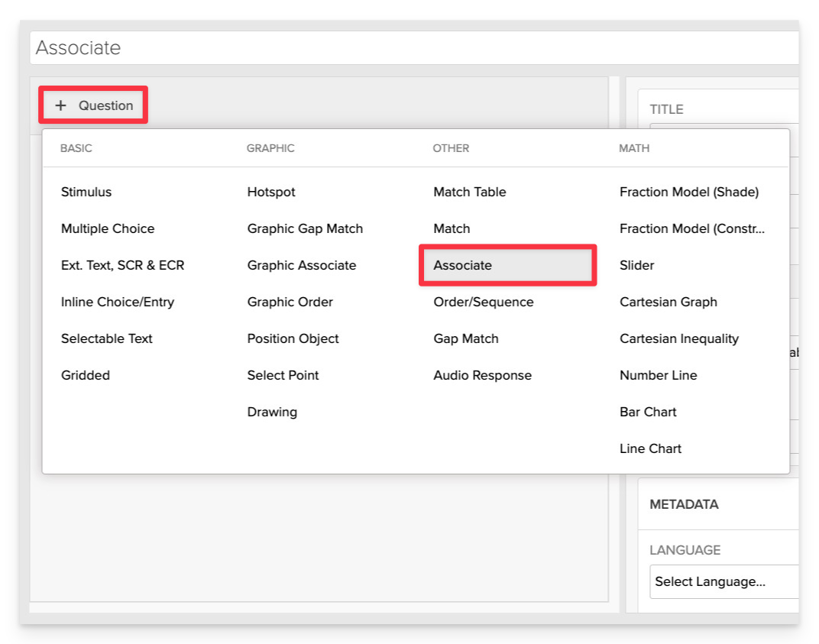
Task: Click the Associate title input field
Action: point(414,47)
